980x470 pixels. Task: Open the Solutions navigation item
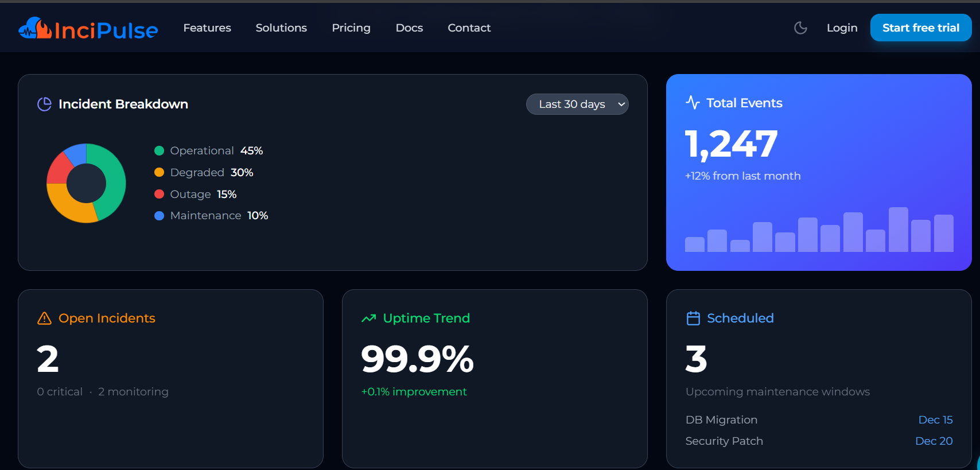pos(281,28)
